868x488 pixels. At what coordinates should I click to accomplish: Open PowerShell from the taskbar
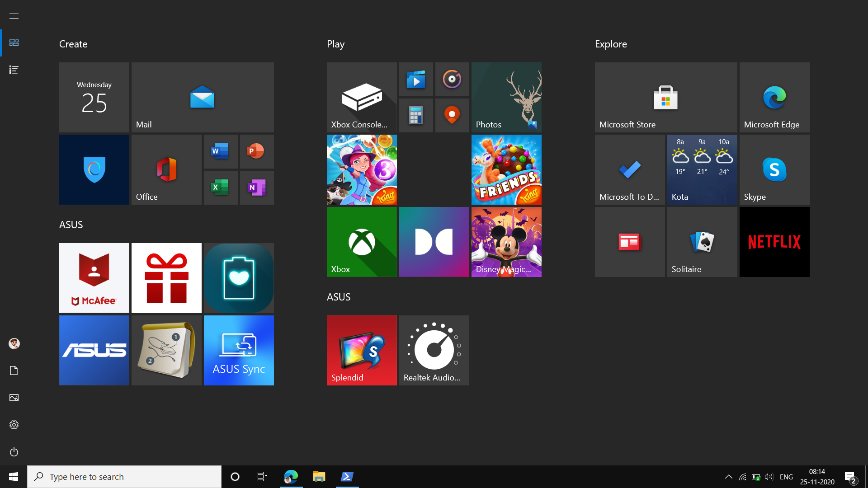click(347, 477)
